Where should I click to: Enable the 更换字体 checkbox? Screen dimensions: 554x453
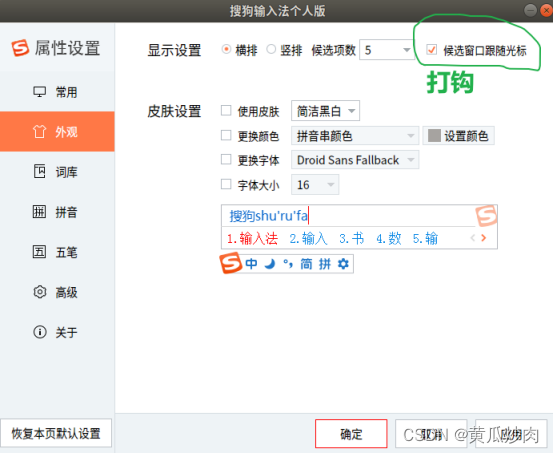[x=226, y=159]
